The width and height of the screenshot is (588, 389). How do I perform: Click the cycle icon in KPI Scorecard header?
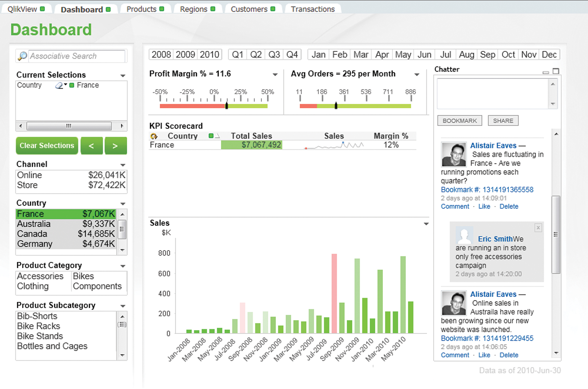154,136
